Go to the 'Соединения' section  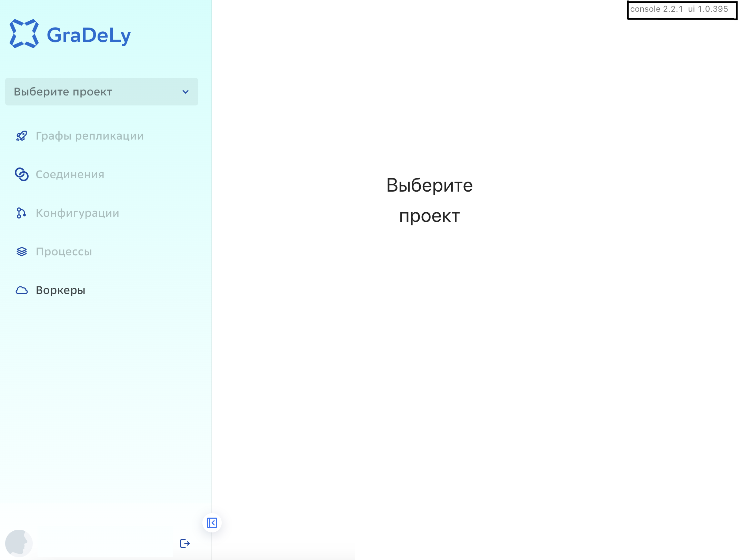(x=70, y=175)
